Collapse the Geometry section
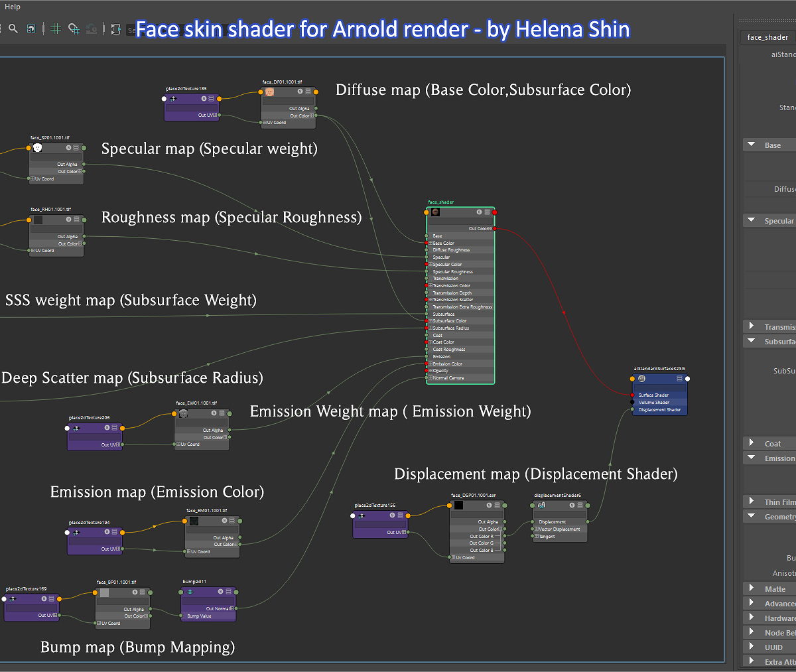This screenshot has height=672, width=796. click(752, 516)
